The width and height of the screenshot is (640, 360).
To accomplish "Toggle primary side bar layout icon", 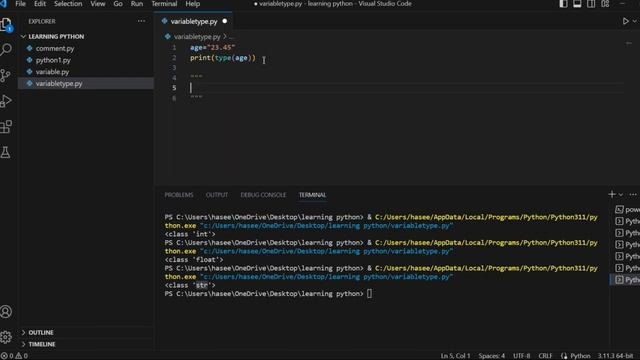I will click(563, 4).
